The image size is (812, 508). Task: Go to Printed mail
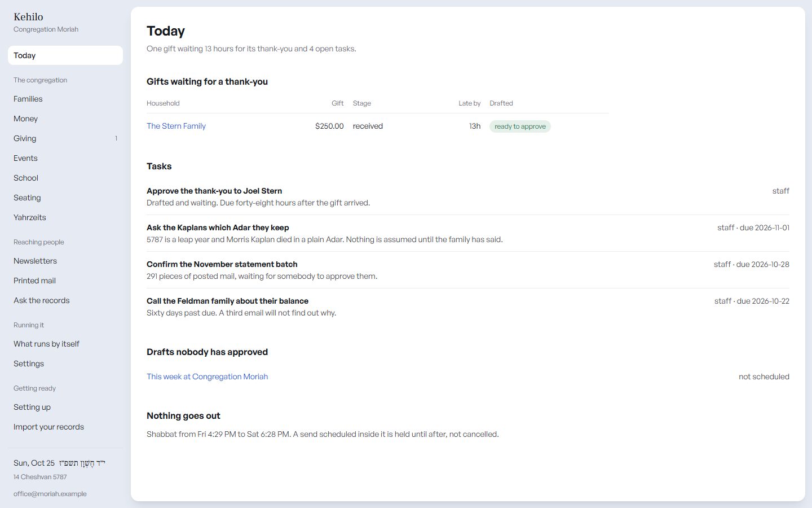click(x=65, y=281)
